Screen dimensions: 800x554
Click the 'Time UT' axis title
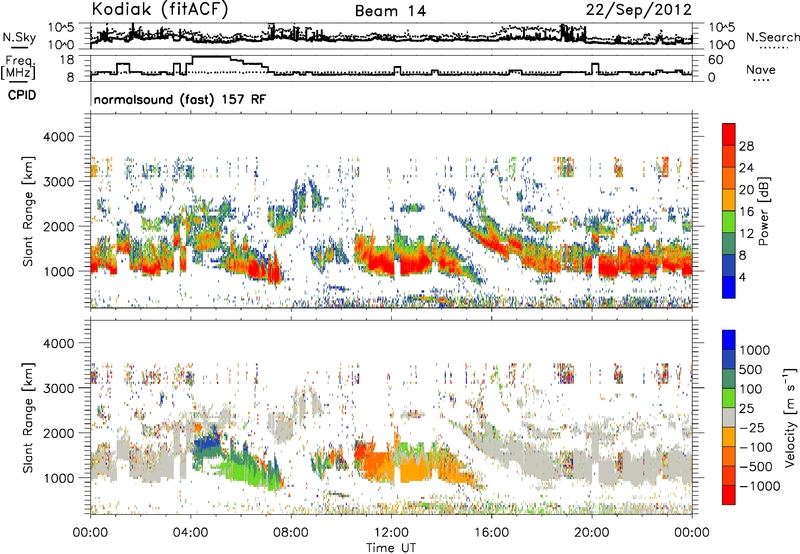(391, 548)
